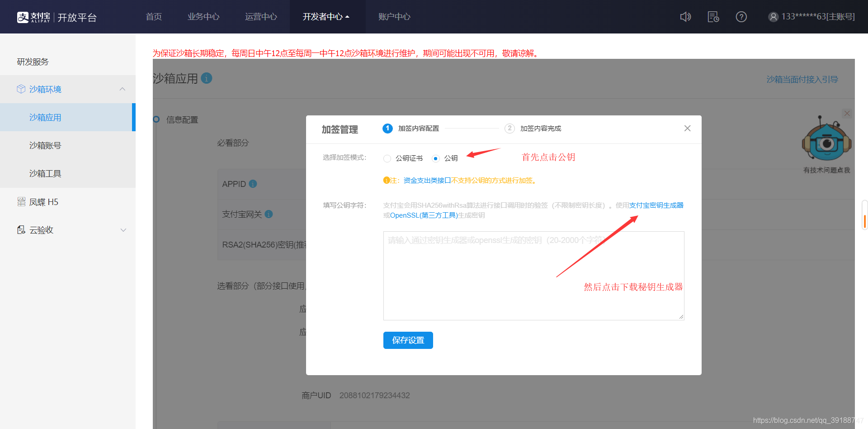Open 运营中心 in top navigation
868x429 pixels.
click(261, 17)
